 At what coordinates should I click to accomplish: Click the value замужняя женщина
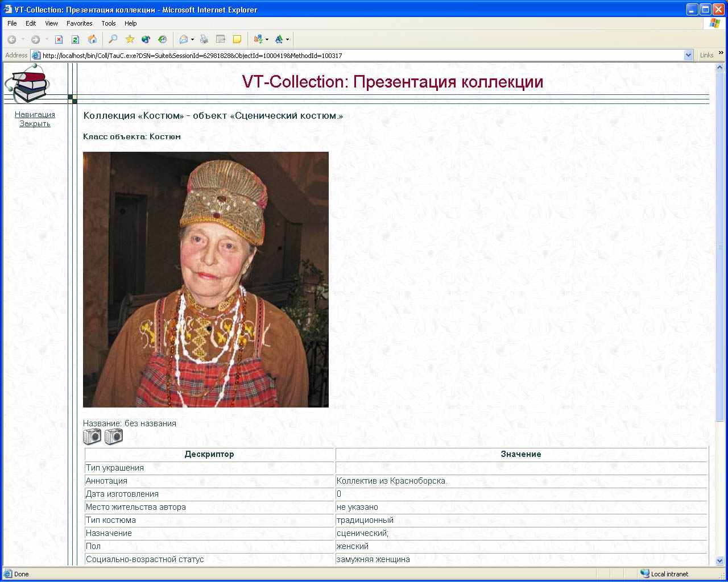point(373,559)
